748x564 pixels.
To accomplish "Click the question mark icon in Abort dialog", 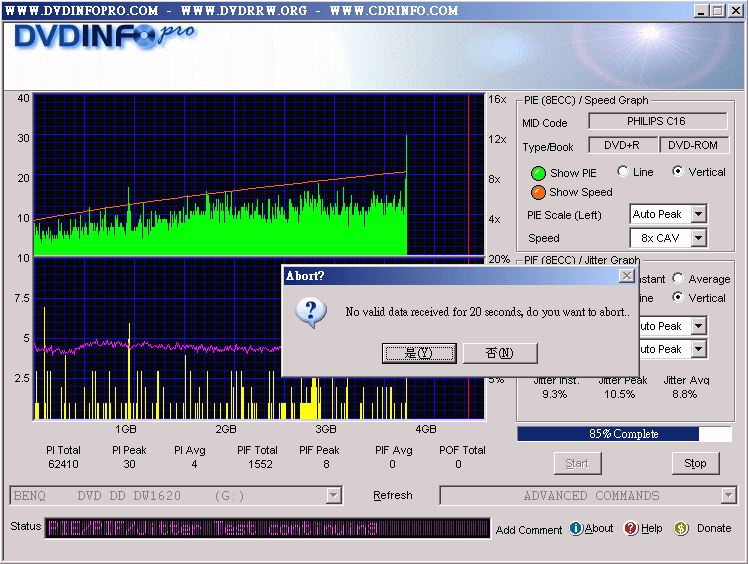I will point(311,312).
